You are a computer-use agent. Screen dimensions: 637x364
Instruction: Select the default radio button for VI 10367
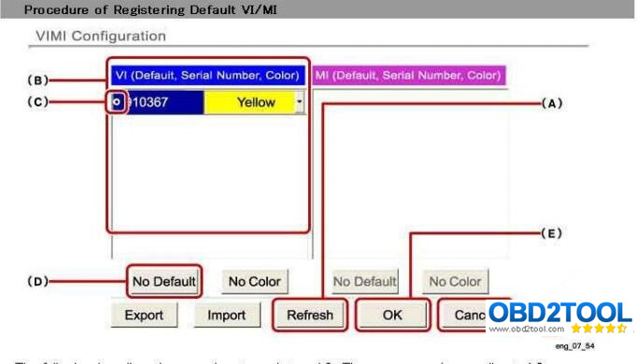117,103
